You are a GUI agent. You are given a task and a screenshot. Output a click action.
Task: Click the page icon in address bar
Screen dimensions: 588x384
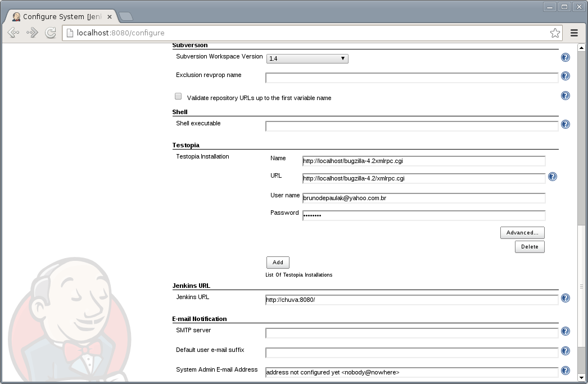pyautogui.click(x=70, y=33)
